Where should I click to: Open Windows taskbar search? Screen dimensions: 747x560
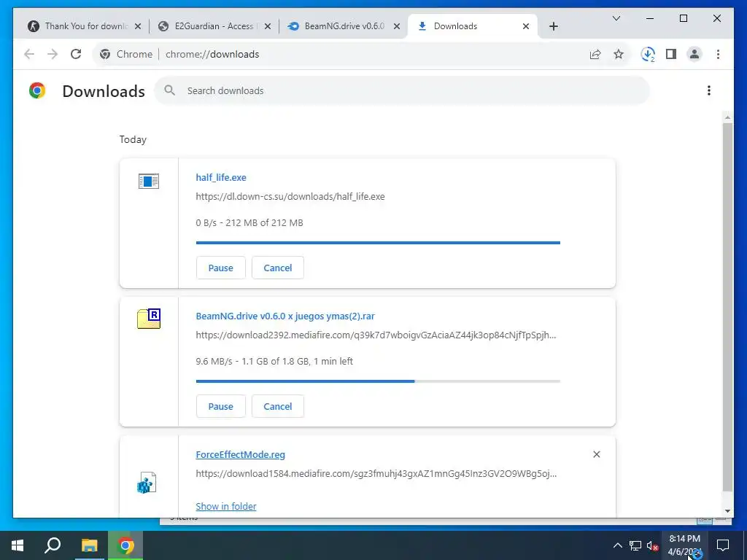53,545
